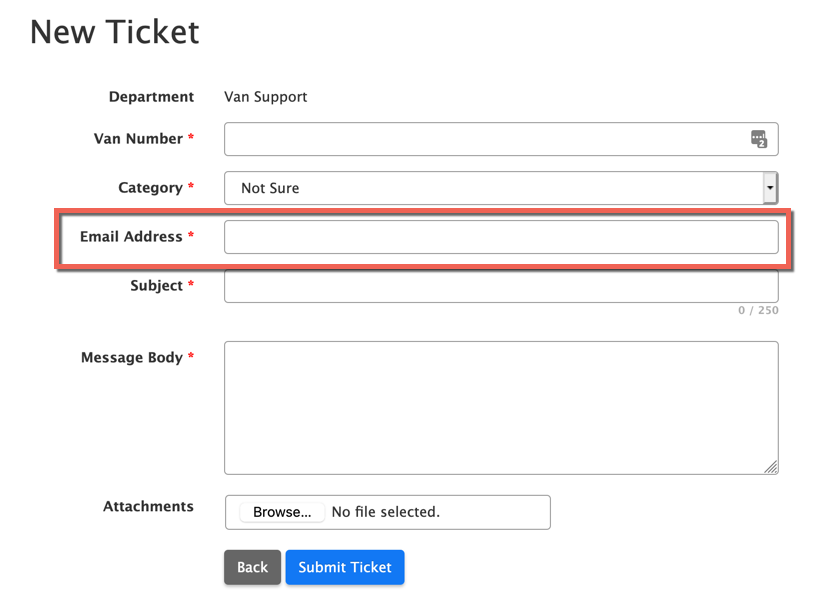Click the Van Support department text
The width and height of the screenshot is (837, 594).
tap(265, 97)
